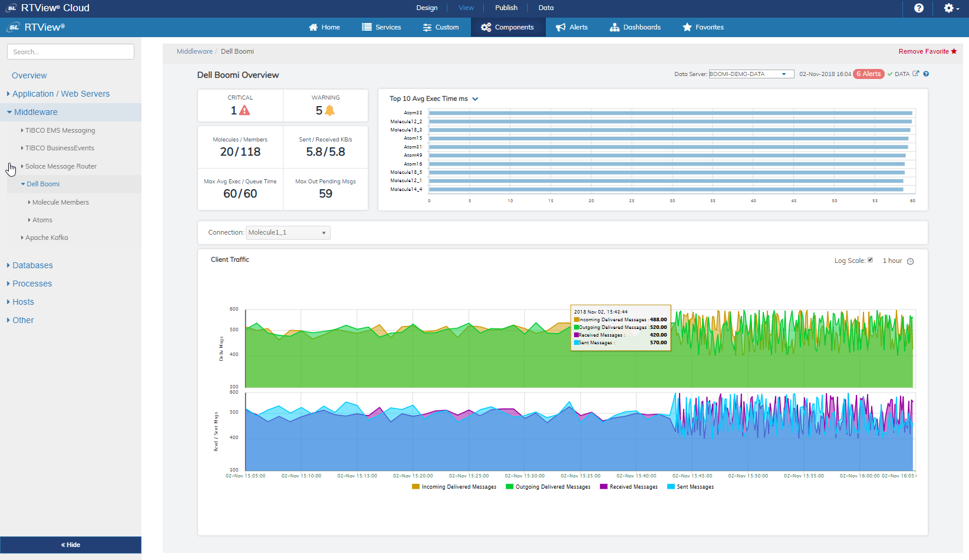Toggle the Log Scale checkbox
Image resolution: width=969 pixels, height=560 pixels.
(870, 260)
